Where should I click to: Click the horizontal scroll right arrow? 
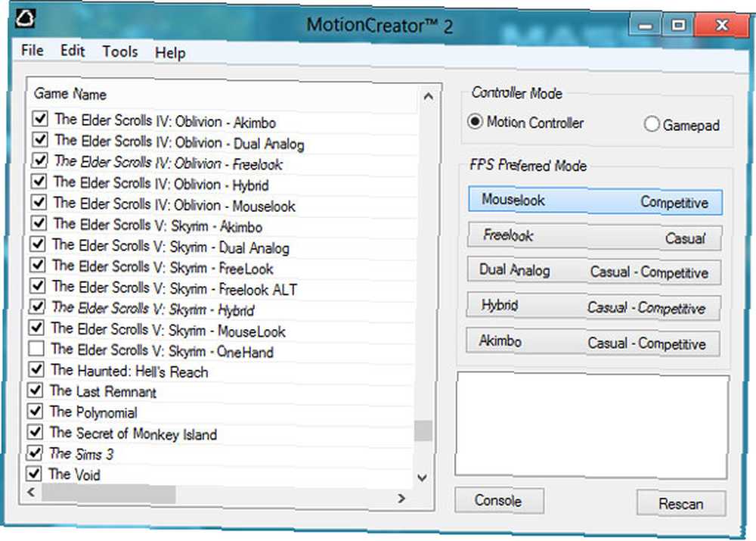pyautogui.click(x=401, y=498)
